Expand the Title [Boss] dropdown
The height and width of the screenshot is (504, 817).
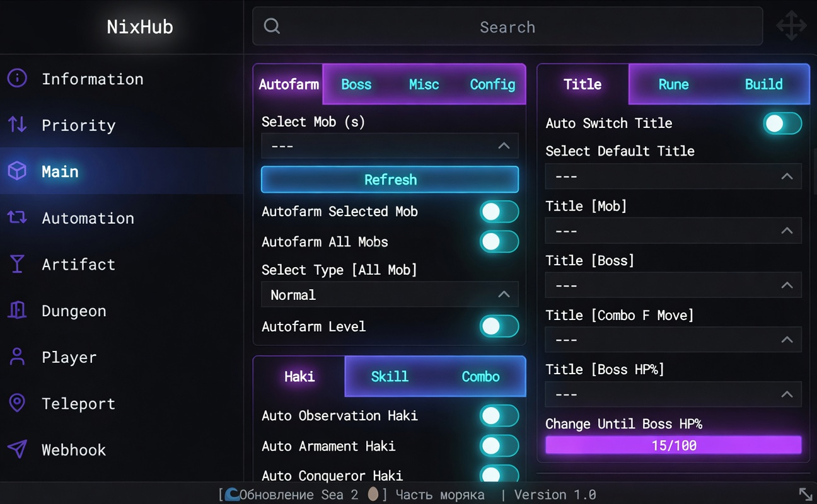(x=673, y=285)
